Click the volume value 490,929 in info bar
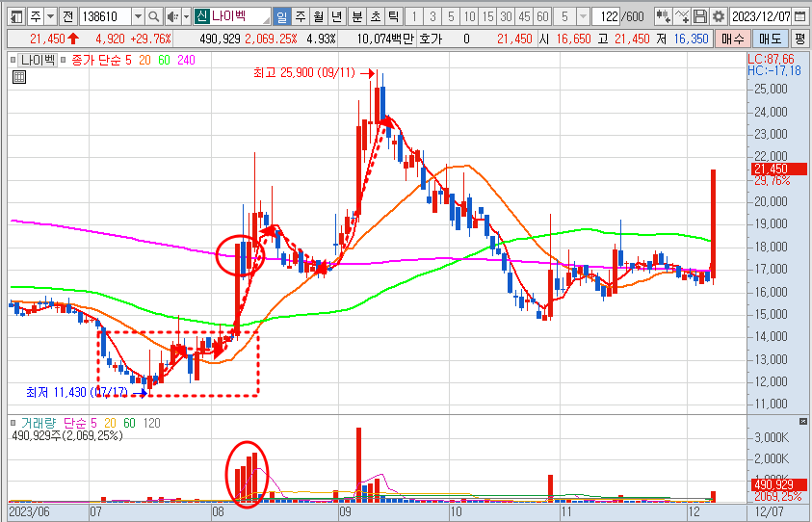Viewport: 812px width, 522px height. click(x=222, y=39)
